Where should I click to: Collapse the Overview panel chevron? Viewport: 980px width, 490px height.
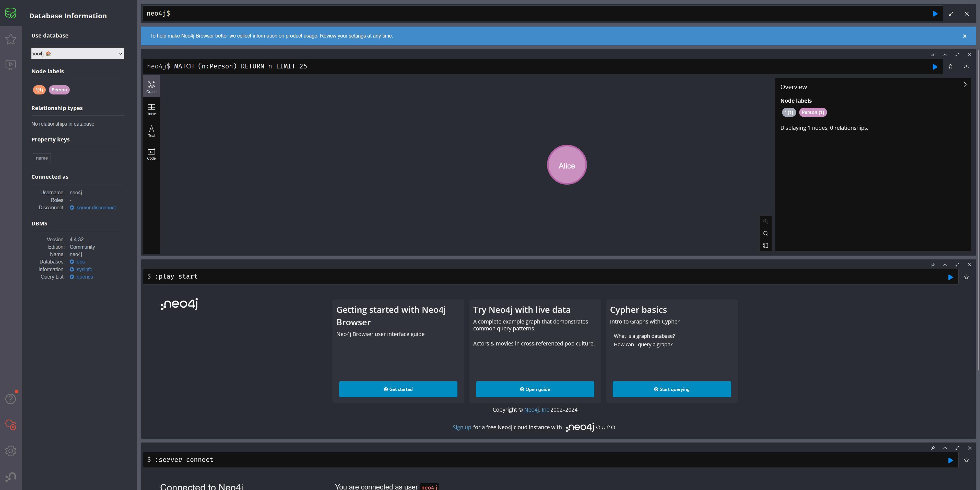(965, 85)
